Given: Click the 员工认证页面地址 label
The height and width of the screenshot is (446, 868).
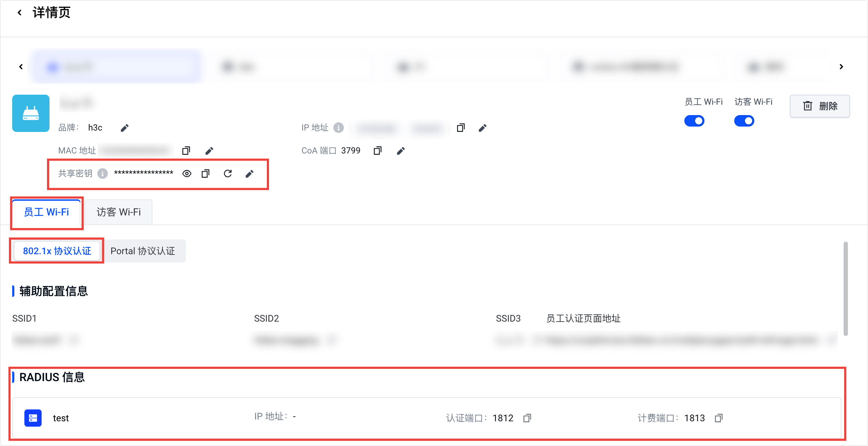Looking at the screenshot, I should [583, 318].
